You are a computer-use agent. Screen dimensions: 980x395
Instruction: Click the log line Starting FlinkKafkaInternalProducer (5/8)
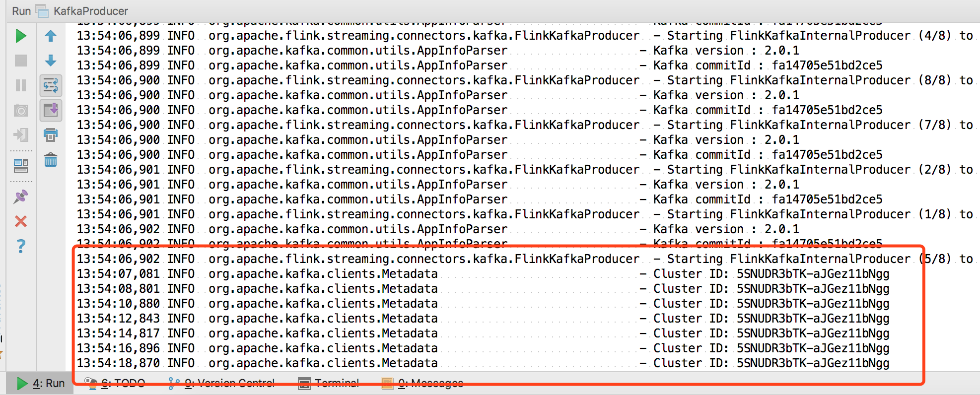[525, 259]
